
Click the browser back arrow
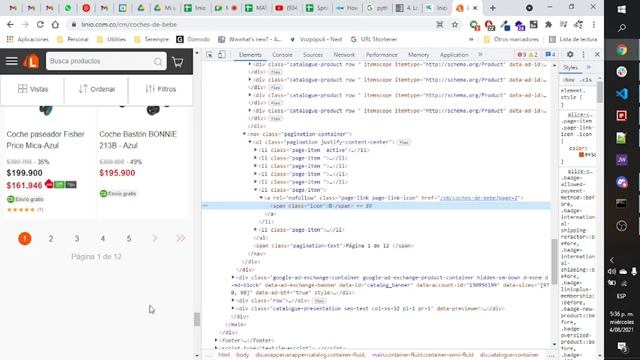pos(10,24)
